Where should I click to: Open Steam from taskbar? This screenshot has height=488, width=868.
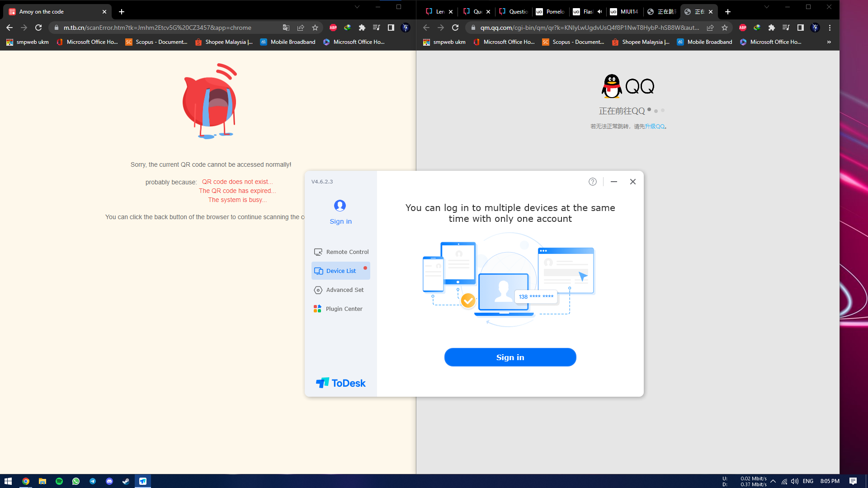pos(126,481)
